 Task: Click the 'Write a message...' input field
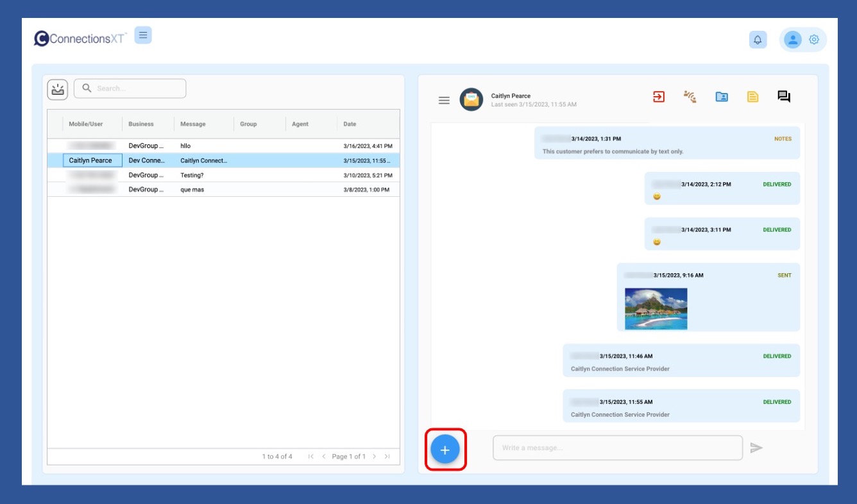[x=617, y=448]
